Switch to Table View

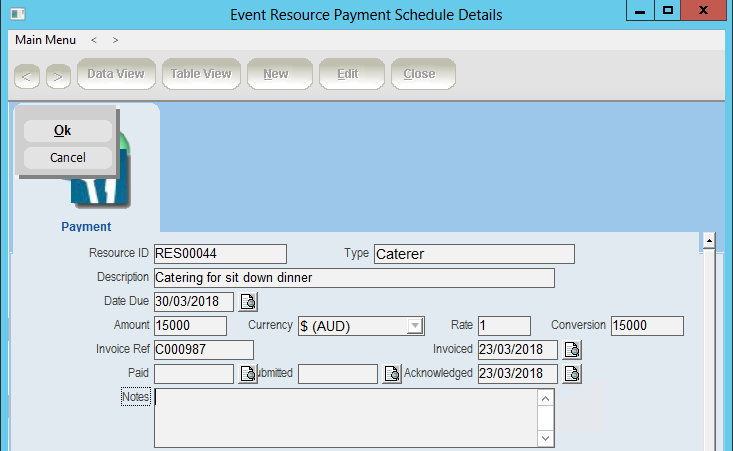tap(201, 74)
